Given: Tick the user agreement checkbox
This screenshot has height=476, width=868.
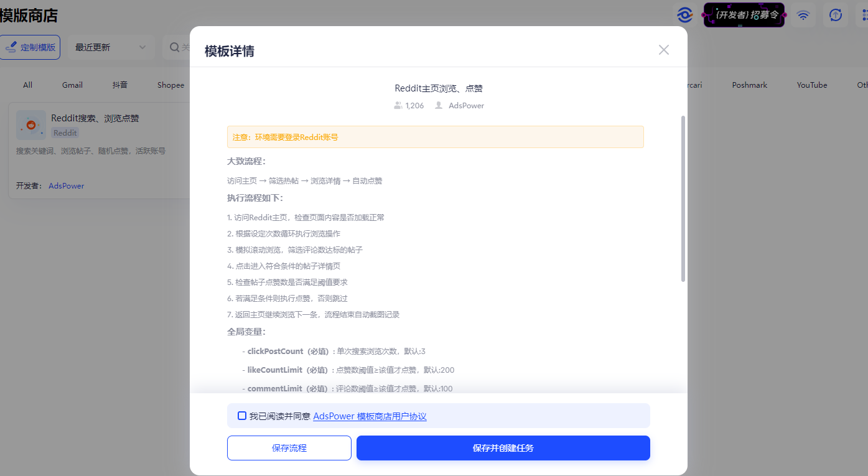Looking at the screenshot, I should tap(242, 416).
